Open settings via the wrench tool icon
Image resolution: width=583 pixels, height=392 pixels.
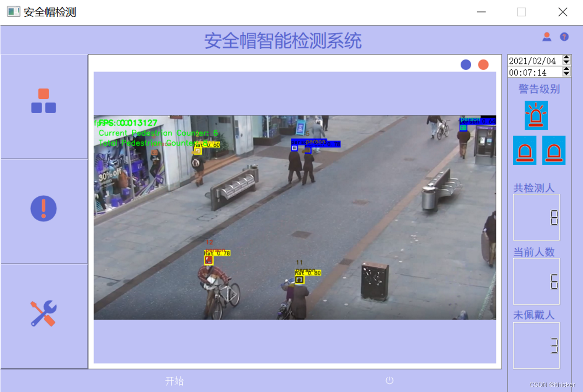[44, 313]
